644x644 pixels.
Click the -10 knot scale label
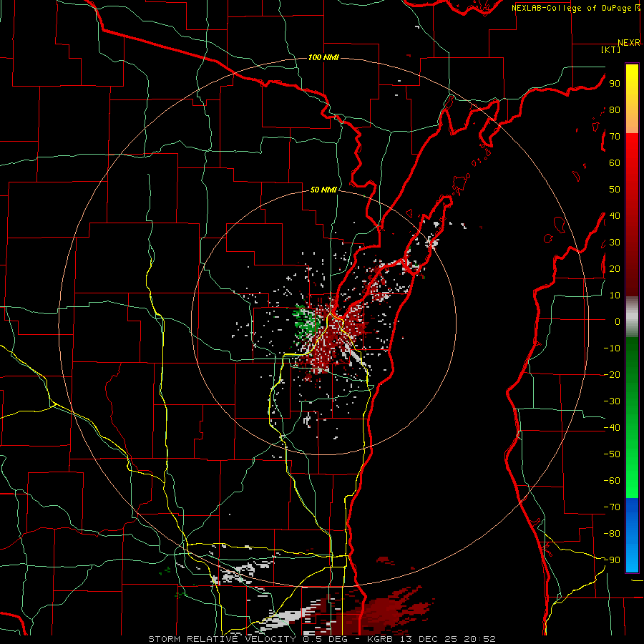click(612, 348)
